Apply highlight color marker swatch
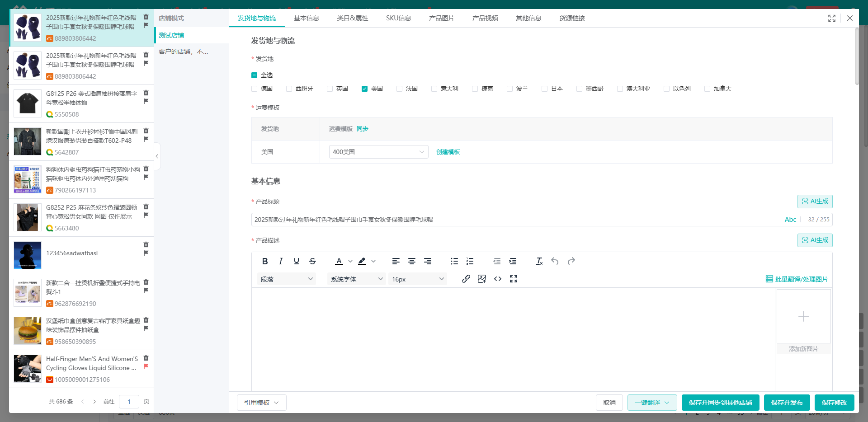This screenshot has width=868, height=422. [x=362, y=261]
